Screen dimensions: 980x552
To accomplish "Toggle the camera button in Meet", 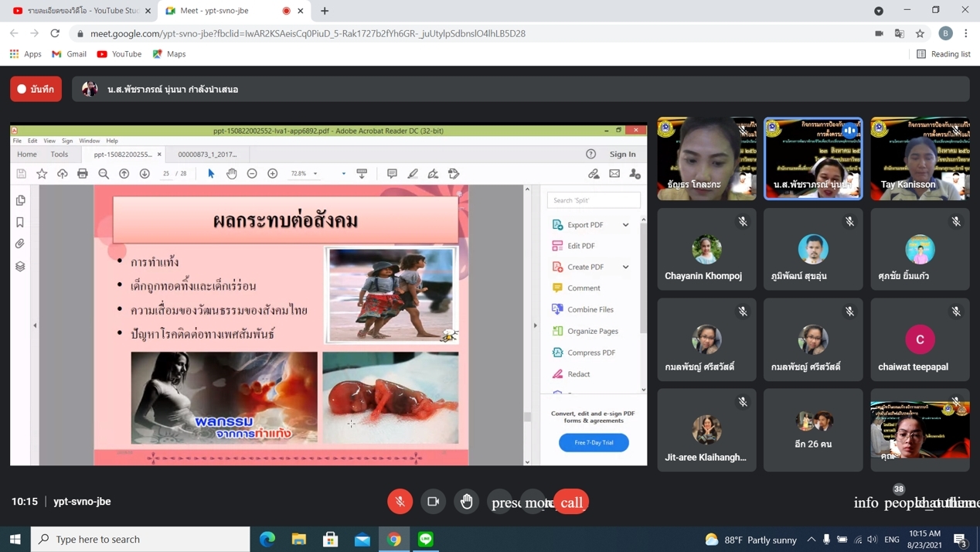I will [433, 502].
